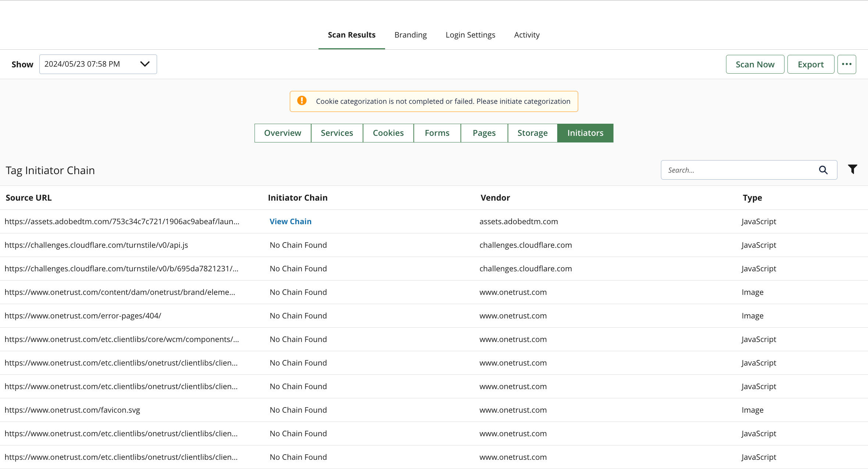Viewport: 868px width, 469px height.
Task: Open View Chain for assets.adobedtm.com
Action: click(290, 221)
